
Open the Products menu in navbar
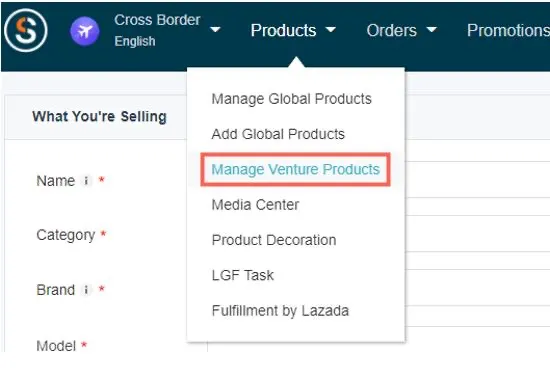283,31
